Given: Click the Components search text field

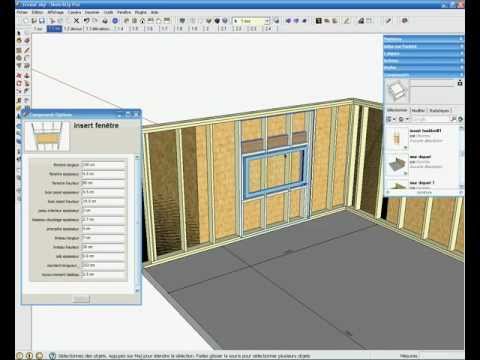Looking at the screenshot, I should point(430,119).
